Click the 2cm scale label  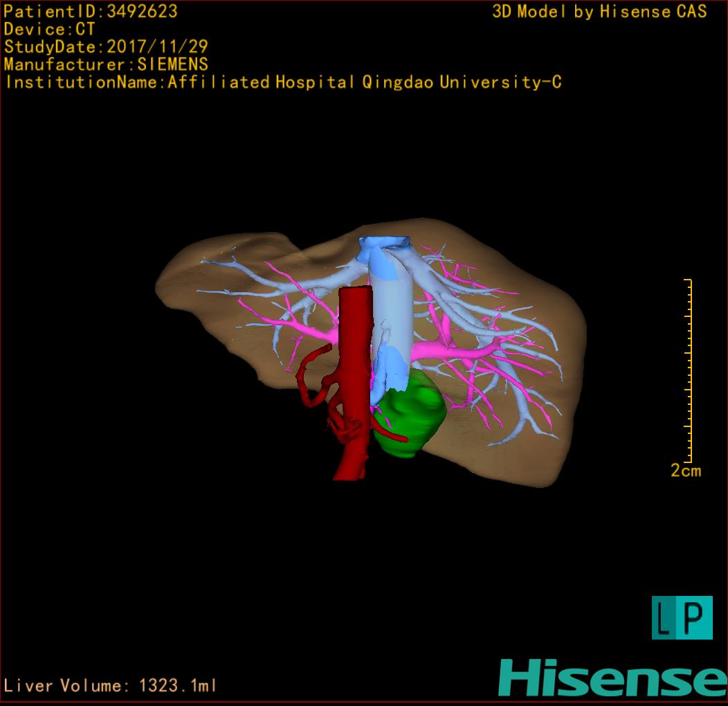[686, 471]
